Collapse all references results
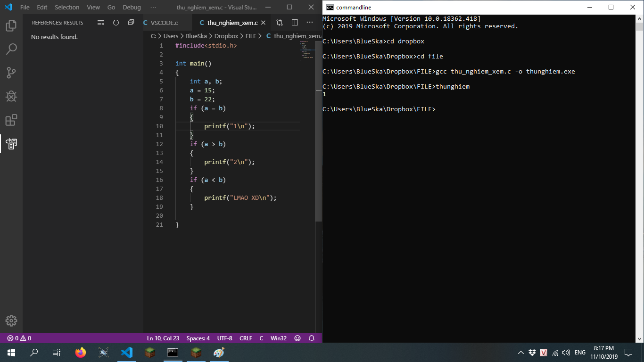644x362 pixels. 131,23
